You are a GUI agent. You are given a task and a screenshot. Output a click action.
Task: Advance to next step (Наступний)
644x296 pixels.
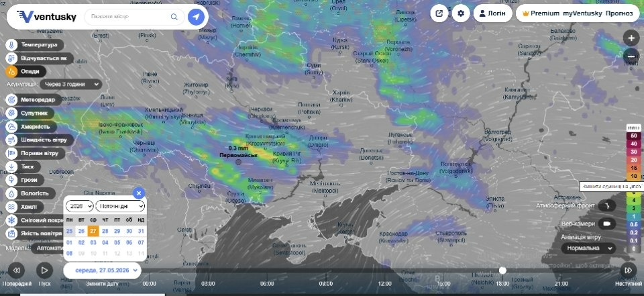[628, 270]
